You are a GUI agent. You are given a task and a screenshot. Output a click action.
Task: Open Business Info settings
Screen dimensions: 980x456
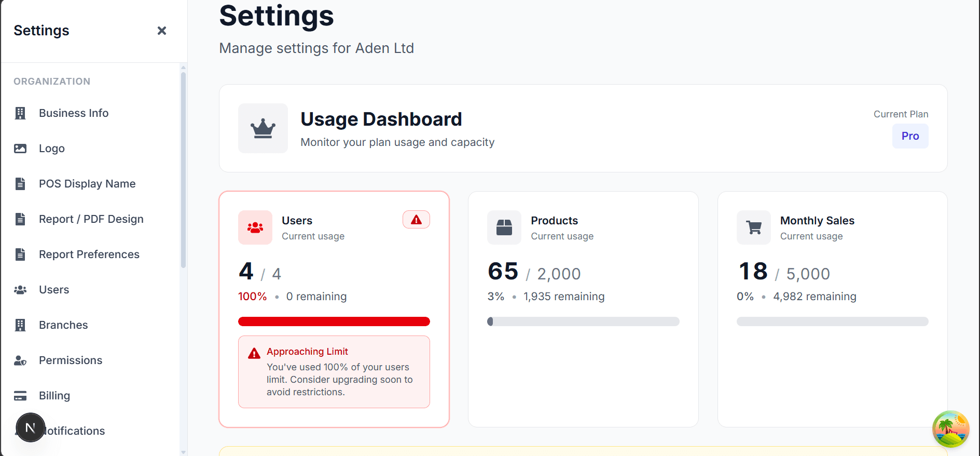click(74, 113)
